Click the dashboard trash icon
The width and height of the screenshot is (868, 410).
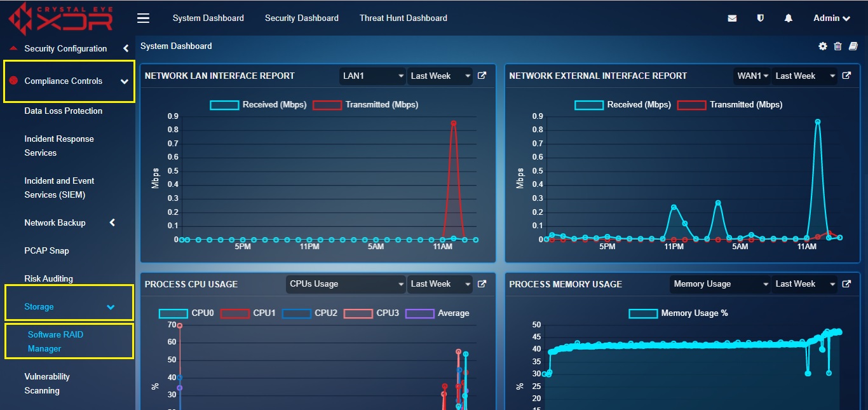coord(837,46)
